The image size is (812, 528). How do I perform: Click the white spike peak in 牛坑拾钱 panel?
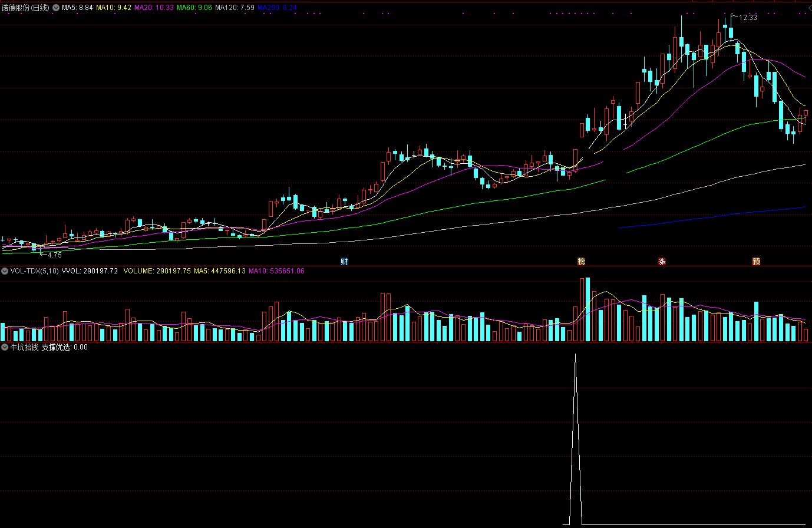tap(576, 355)
